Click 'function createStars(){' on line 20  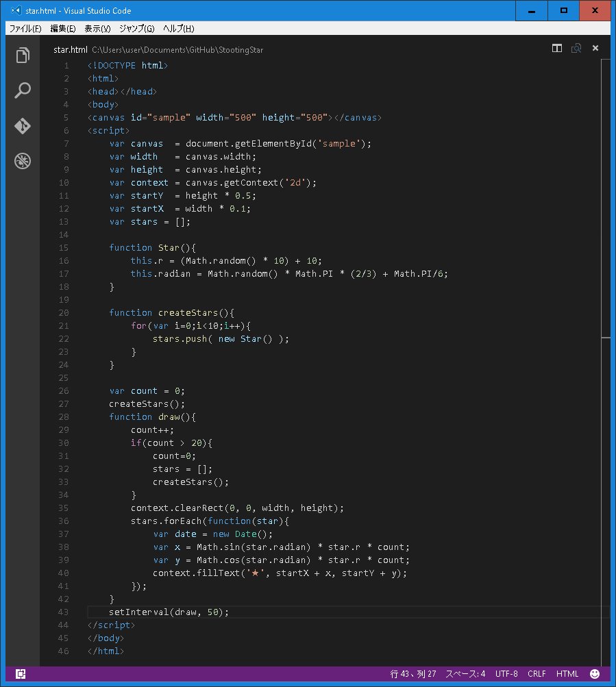(171, 313)
